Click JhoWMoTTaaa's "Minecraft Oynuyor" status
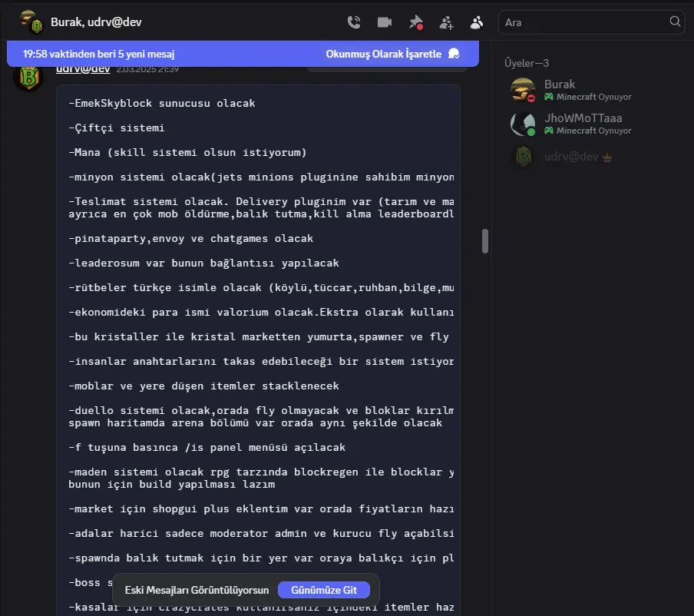The height and width of the screenshot is (616, 694). tap(593, 131)
